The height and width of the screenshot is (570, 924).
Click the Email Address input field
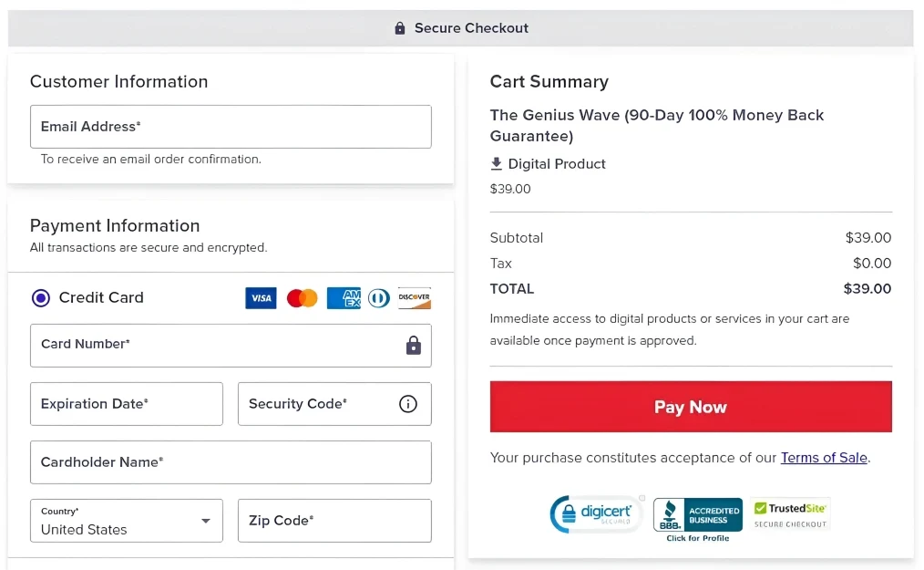pos(231,127)
